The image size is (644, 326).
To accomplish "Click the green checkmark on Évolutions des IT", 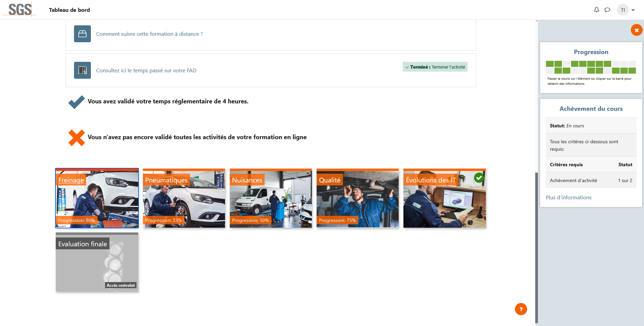I will coord(478,178).
